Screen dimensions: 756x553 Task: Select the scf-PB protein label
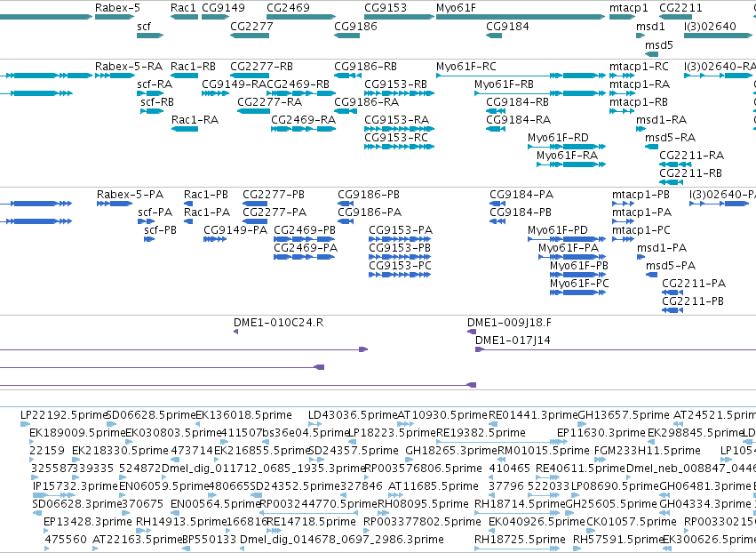click(160, 230)
